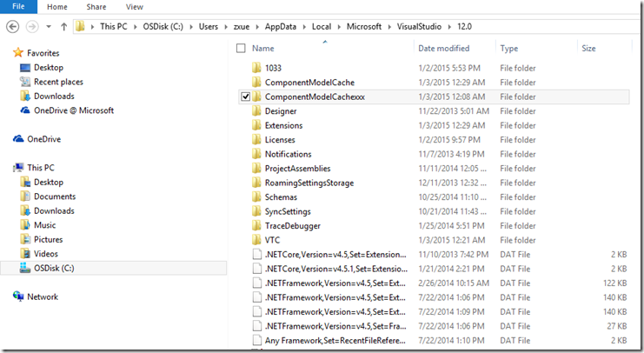Sort by Size column header

[588, 48]
